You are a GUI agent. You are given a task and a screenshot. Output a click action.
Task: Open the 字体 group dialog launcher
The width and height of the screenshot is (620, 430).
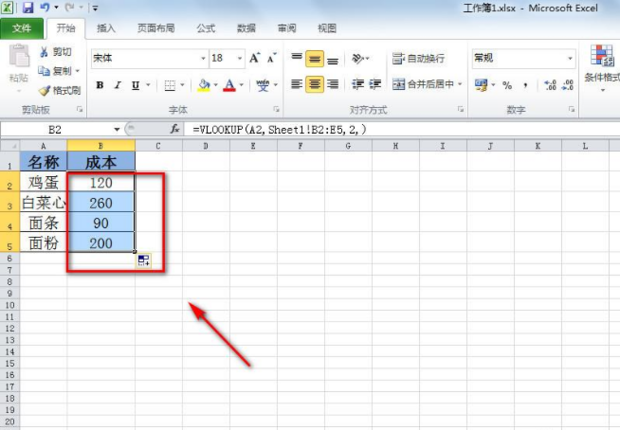[x=276, y=110]
